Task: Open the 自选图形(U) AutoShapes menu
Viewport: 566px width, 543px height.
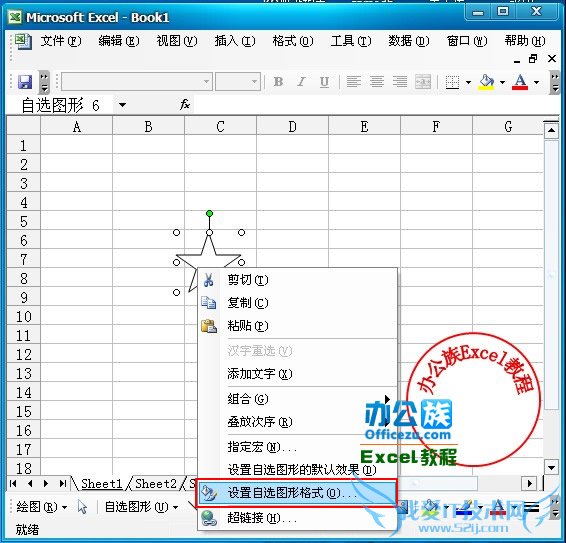Action: (x=141, y=507)
